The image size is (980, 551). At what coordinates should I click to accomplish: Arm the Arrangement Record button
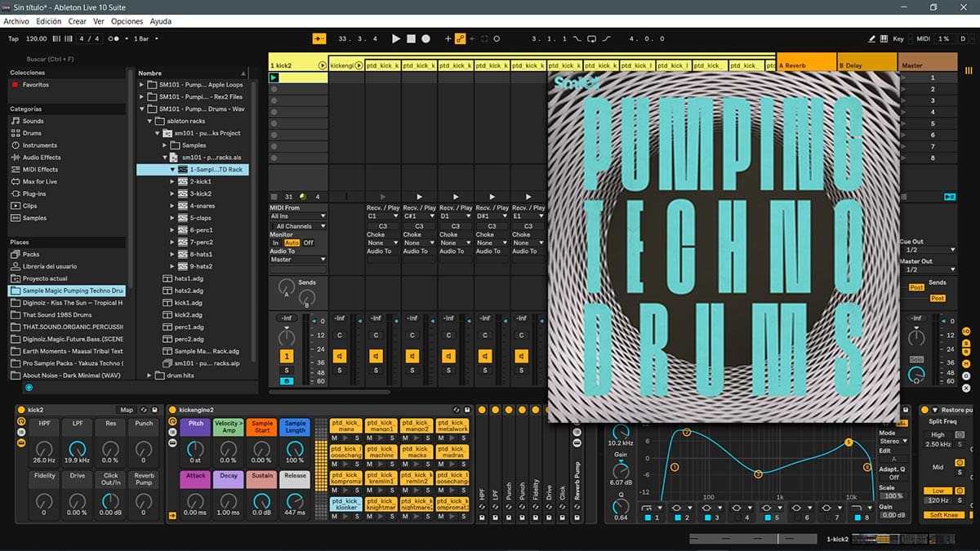pos(426,38)
